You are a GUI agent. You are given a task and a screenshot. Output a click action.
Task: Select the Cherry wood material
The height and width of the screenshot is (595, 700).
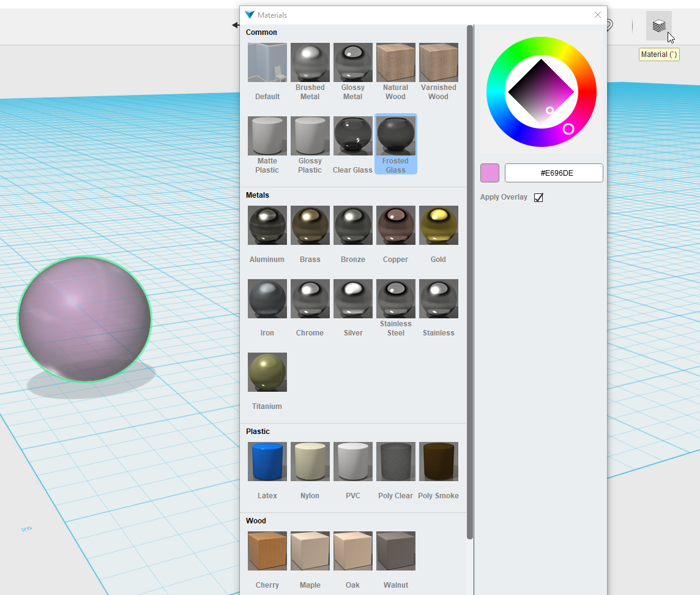tap(267, 551)
